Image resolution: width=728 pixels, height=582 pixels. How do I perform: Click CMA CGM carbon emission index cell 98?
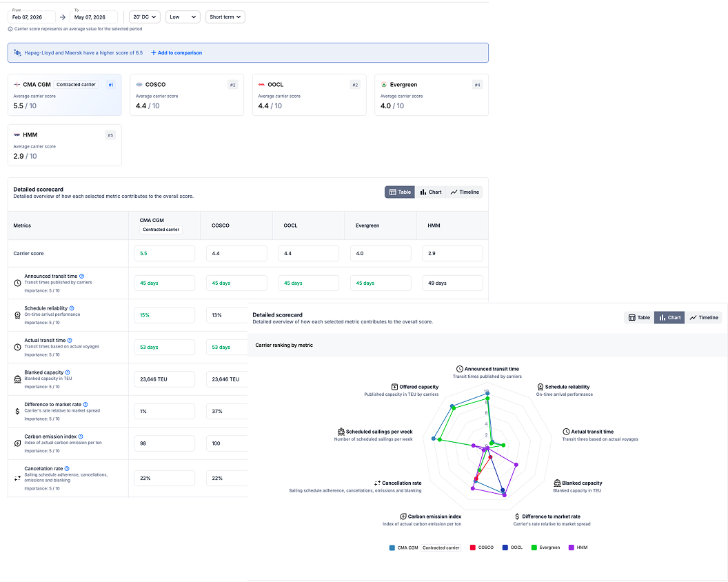coord(164,443)
